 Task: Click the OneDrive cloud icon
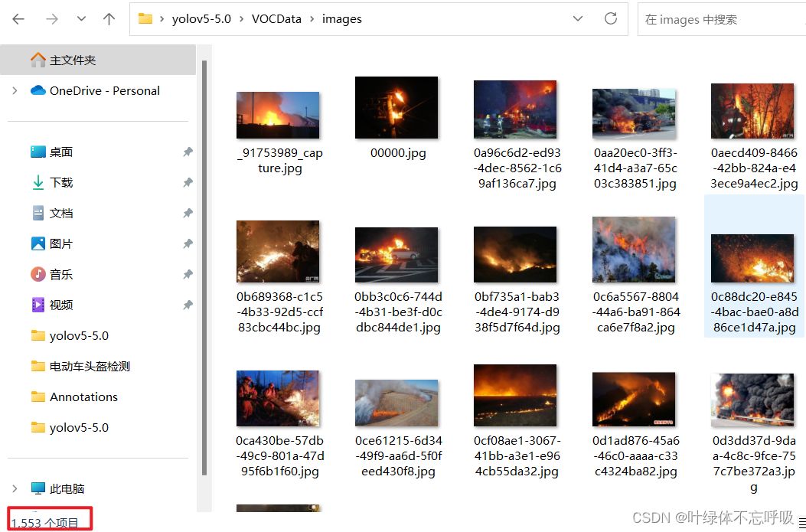38,90
